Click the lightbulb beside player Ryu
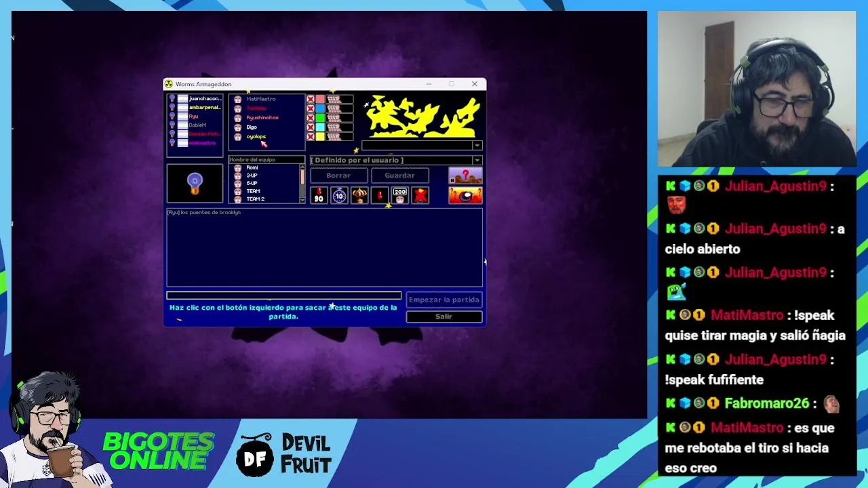This screenshot has width=868, height=488. (172, 117)
